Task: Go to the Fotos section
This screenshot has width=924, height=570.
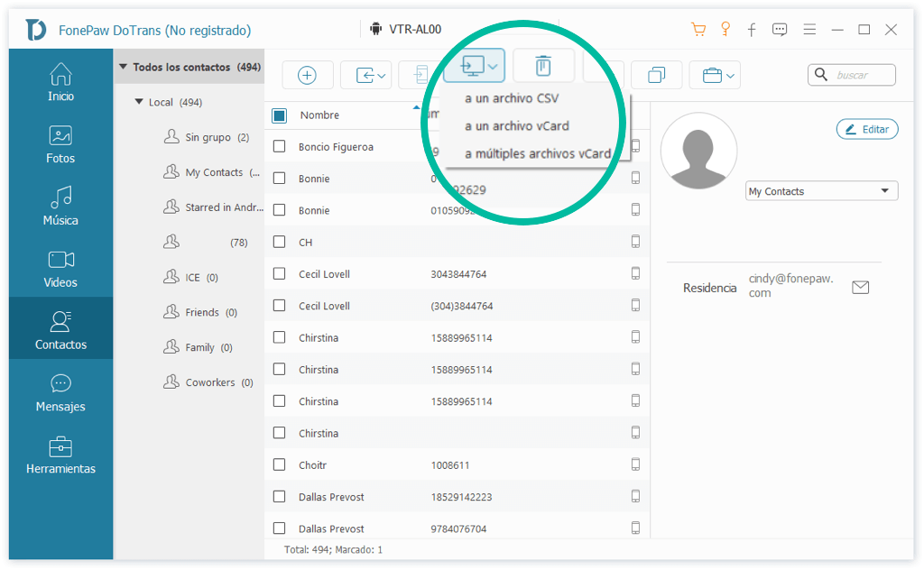Action: click(x=60, y=144)
